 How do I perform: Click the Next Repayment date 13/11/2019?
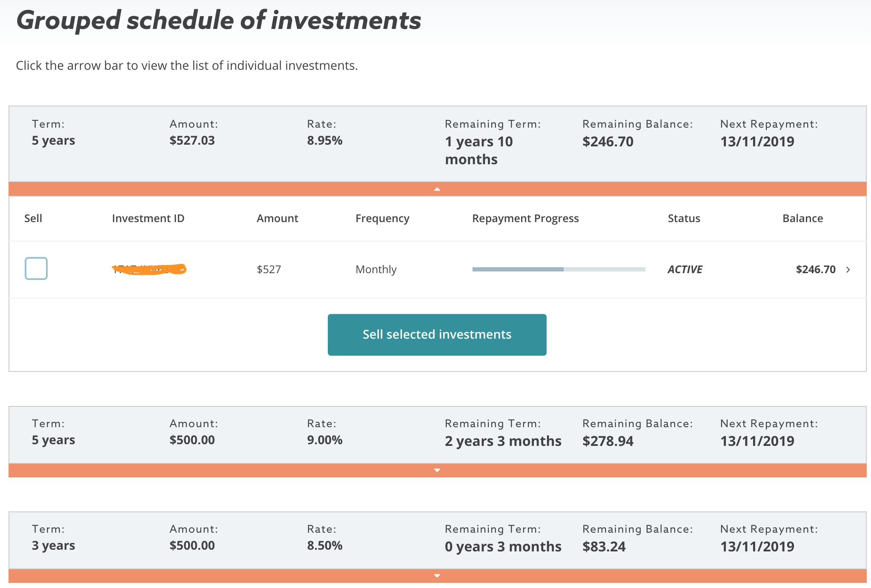pyautogui.click(x=757, y=142)
